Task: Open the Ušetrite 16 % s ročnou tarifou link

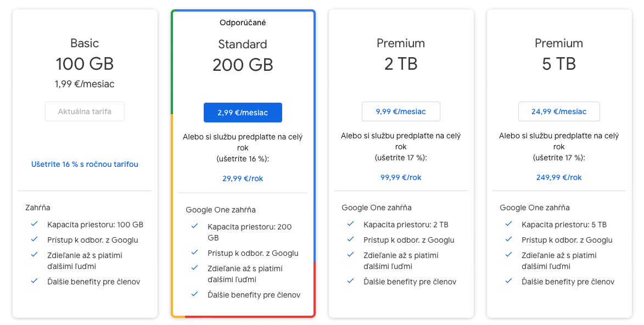Action: tap(85, 164)
